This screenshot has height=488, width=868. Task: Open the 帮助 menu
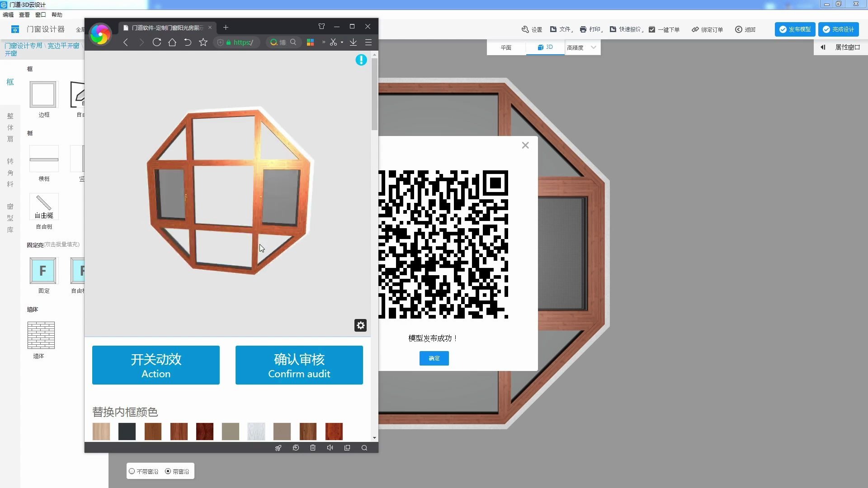[57, 15]
